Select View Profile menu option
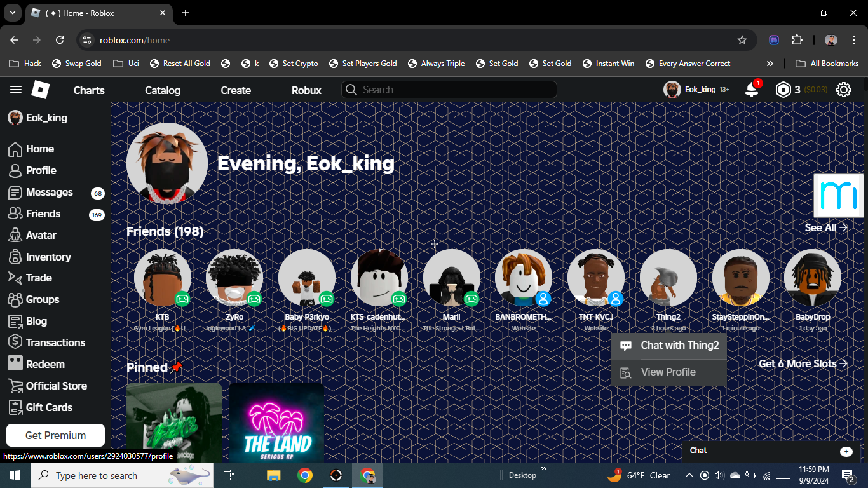 coord(668,372)
